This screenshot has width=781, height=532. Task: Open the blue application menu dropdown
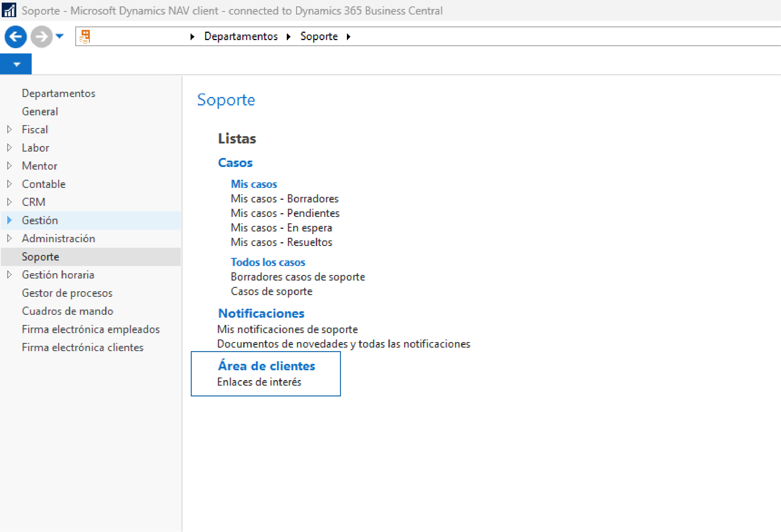pyautogui.click(x=16, y=64)
